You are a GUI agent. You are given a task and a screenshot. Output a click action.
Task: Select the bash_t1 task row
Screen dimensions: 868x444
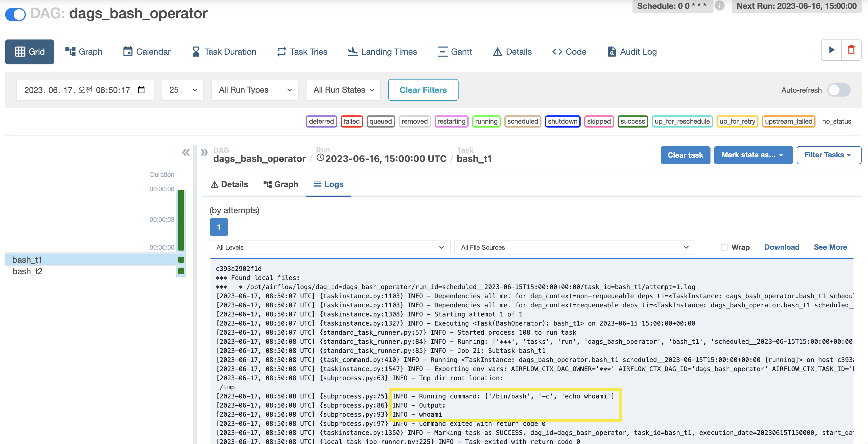tap(95, 260)
